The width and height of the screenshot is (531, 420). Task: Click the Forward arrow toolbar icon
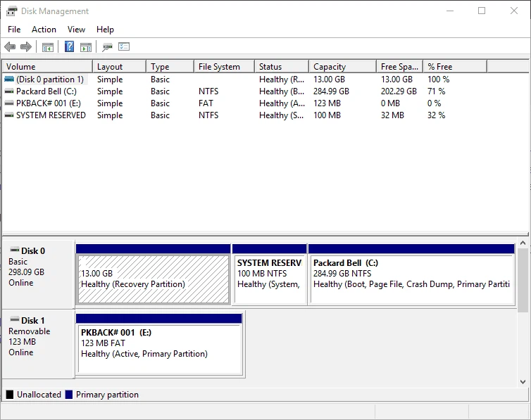pyautogui.click(x=26, y=47)
